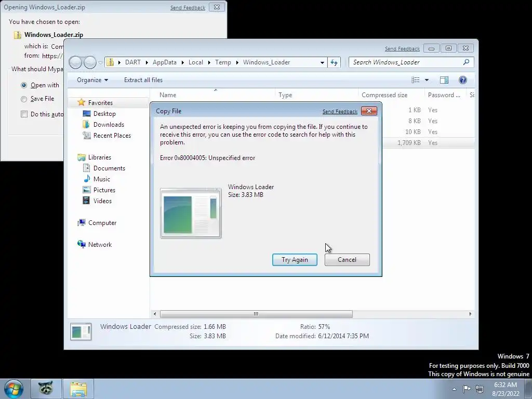Select the Open with radio button

(x=24, y=85)
